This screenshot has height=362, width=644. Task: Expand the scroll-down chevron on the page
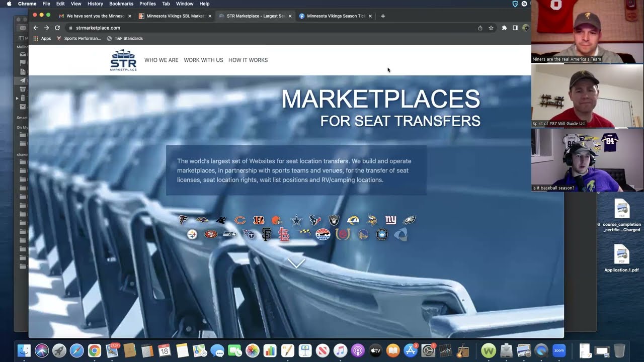tap(296, 263)
